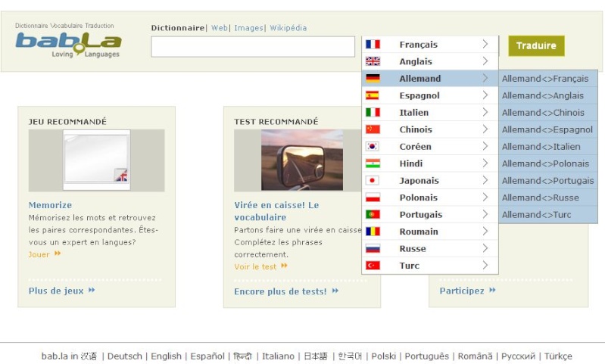Viewport: 605px width, 364px height.
Task: Open the Virée en caisse vocabulary link
Action: pos(276,211)
